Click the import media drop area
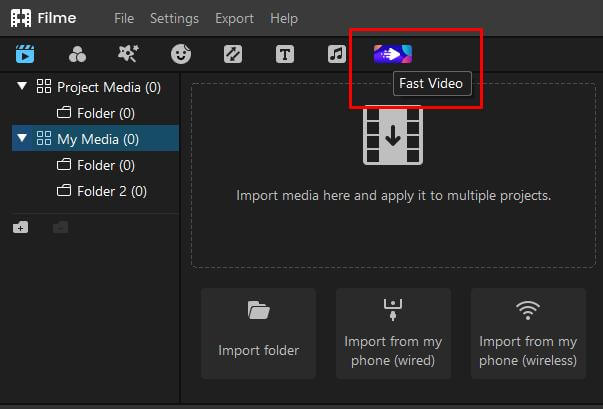Image resolution: width=603 pixels, height=409 pixels. (392, 176)
